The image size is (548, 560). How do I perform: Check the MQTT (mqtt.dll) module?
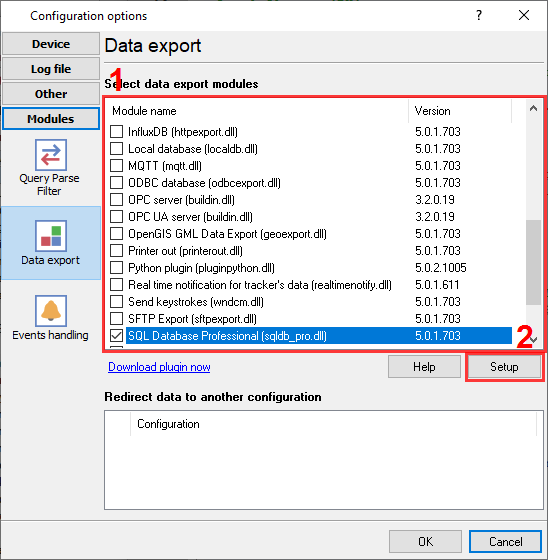pos(116,166)
